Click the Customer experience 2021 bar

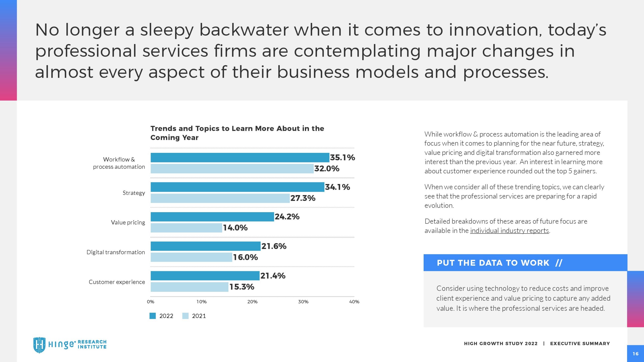point(189,287)
